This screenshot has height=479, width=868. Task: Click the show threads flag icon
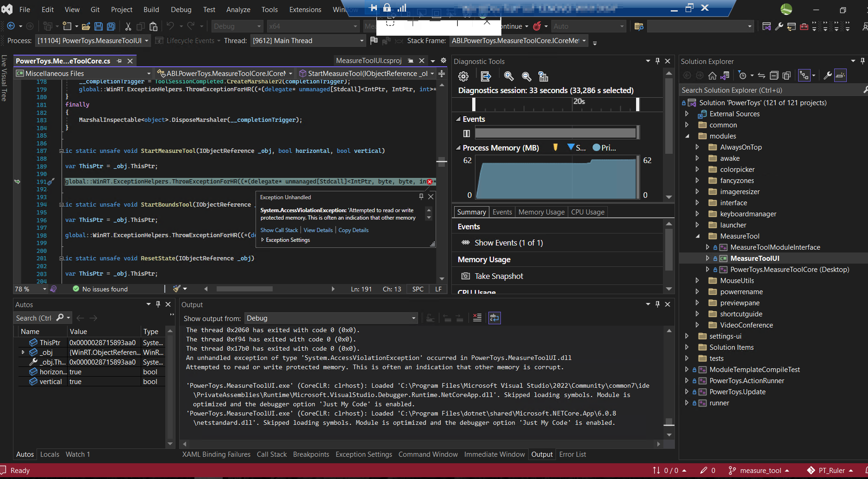[374, 41]
